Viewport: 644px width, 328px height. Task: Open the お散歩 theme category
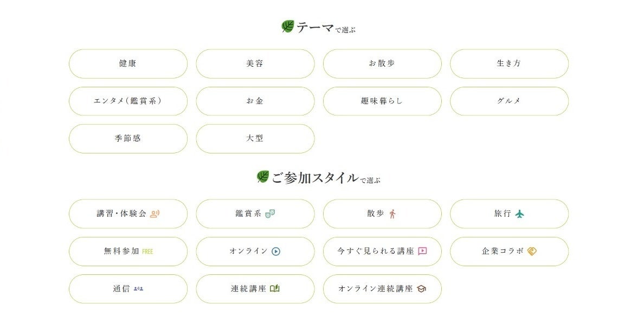[382, 63]
